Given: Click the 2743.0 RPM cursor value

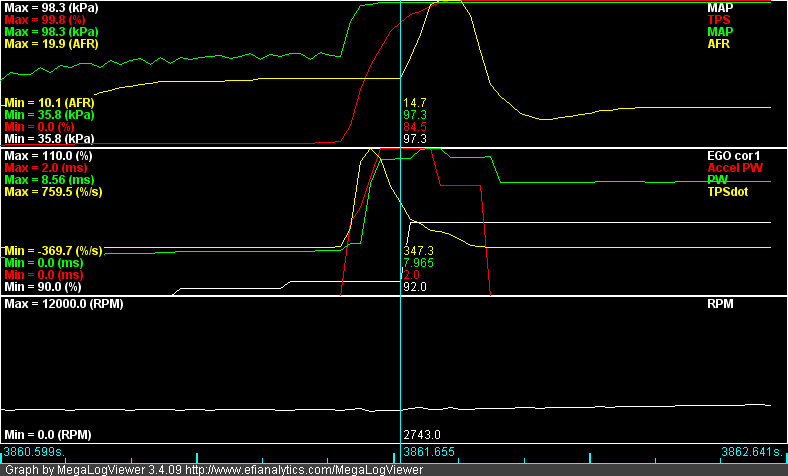Looking at the screenshot, I should point(421,436).
